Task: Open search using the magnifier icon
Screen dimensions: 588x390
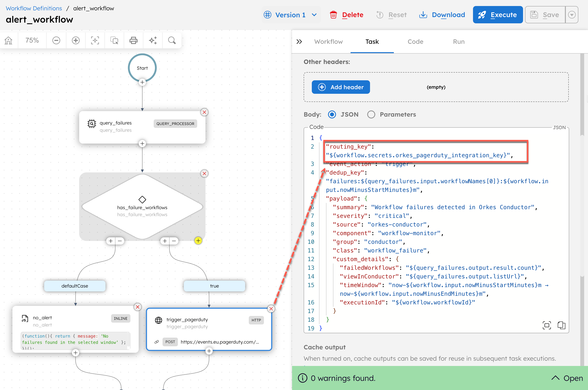Action: pyautogui.click(x=172, y=40)
